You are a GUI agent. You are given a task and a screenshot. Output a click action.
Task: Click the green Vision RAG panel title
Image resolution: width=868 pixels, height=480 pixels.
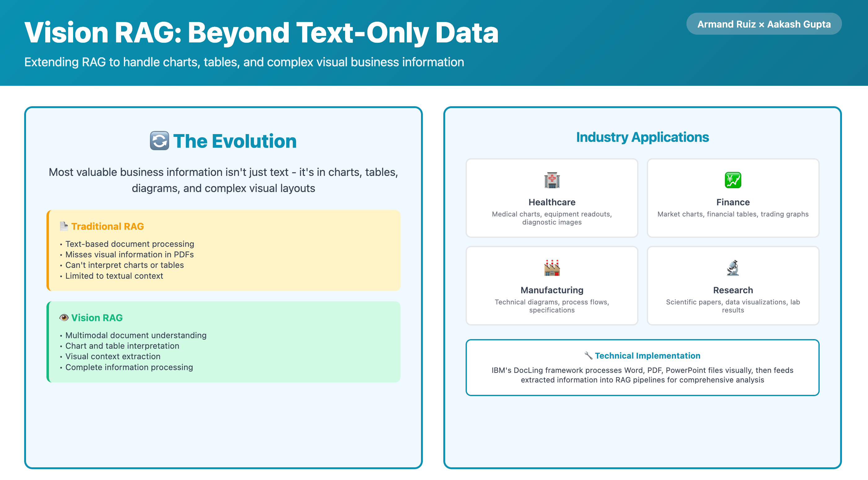tap(97, 318)
